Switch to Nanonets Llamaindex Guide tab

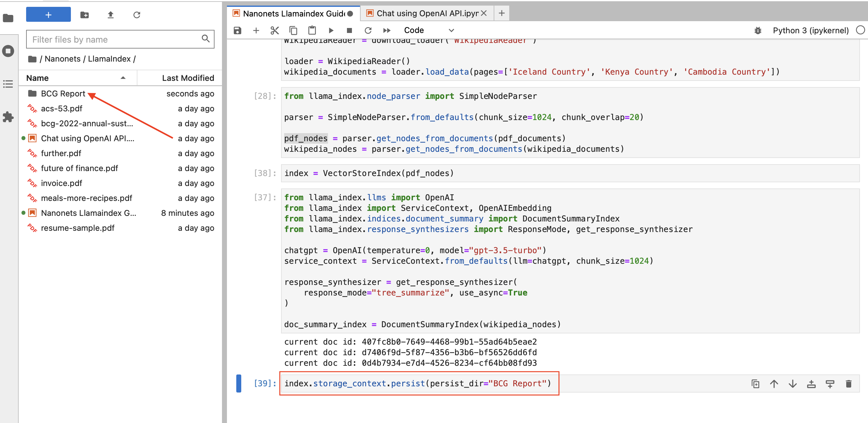(x=293, y=13)
